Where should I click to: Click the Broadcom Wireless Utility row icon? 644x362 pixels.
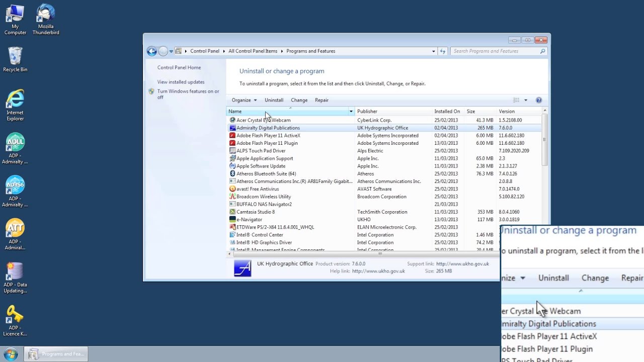(232, 197)
